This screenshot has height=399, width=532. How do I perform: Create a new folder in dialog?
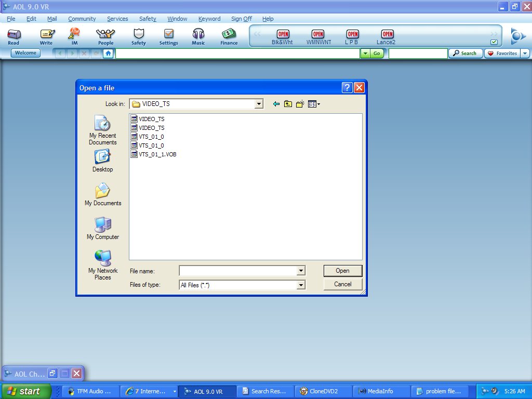300,104
